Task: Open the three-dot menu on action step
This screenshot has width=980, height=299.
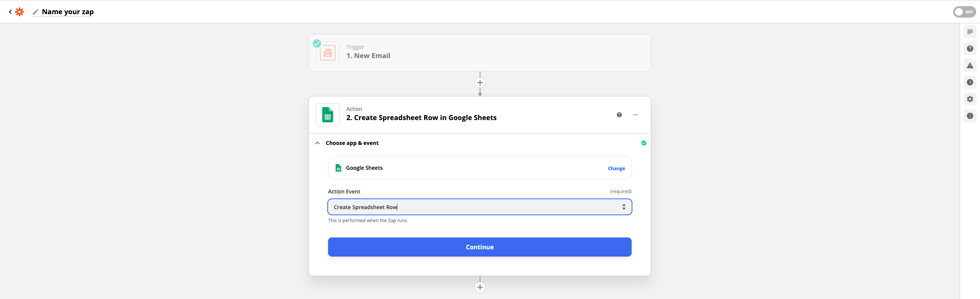Action: point(635,115)
